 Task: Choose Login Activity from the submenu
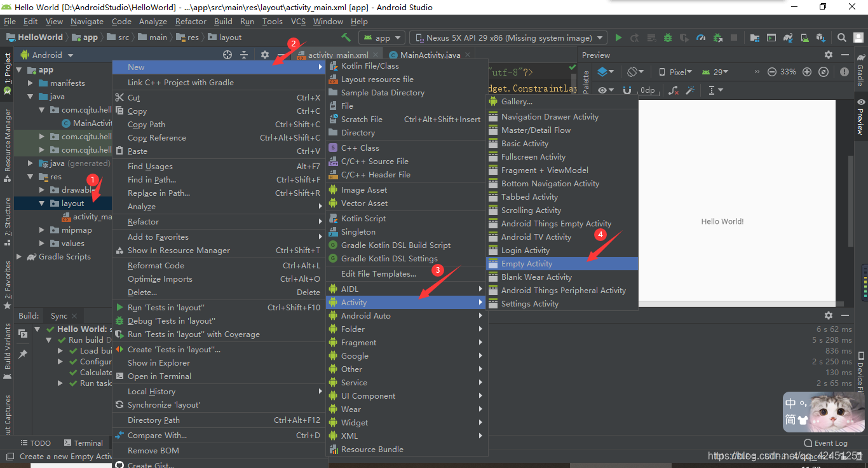pos(562,251)
